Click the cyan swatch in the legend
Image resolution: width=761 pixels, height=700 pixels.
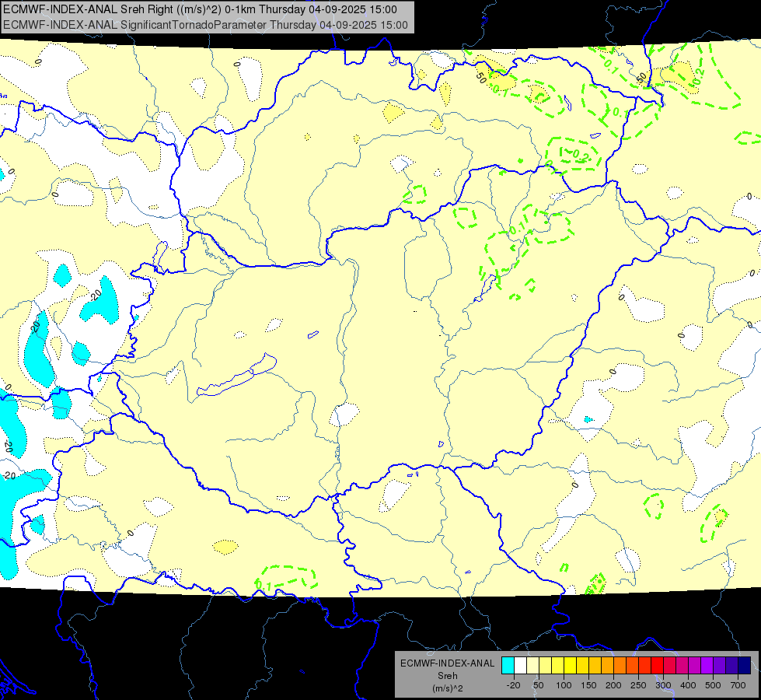tap(508, 665)
